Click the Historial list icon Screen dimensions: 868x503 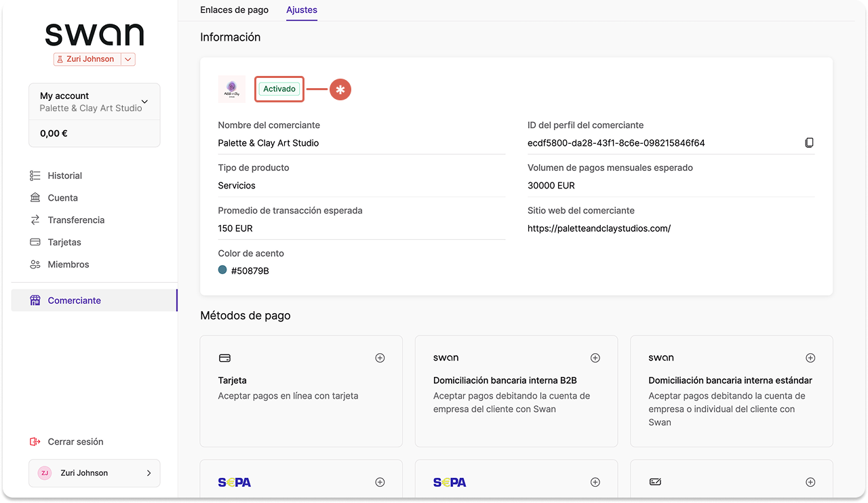(x=35, y=176)
